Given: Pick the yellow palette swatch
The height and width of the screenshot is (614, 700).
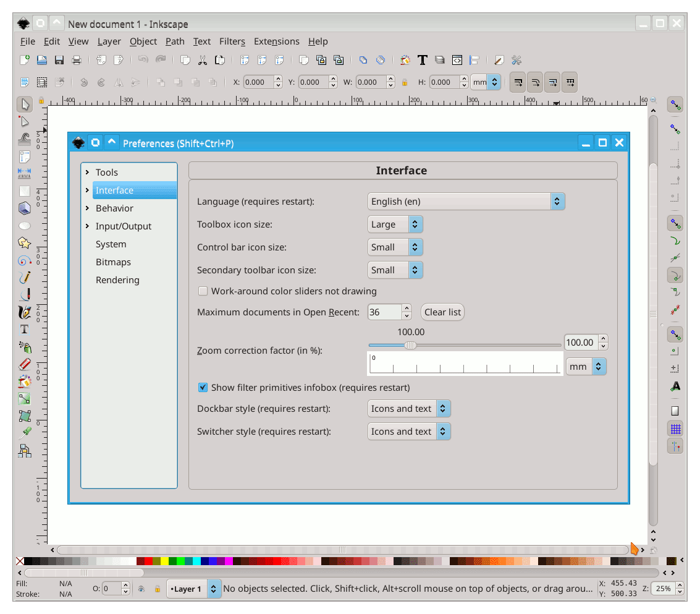Looking at the screenshot, I should [x=164, y=561].
